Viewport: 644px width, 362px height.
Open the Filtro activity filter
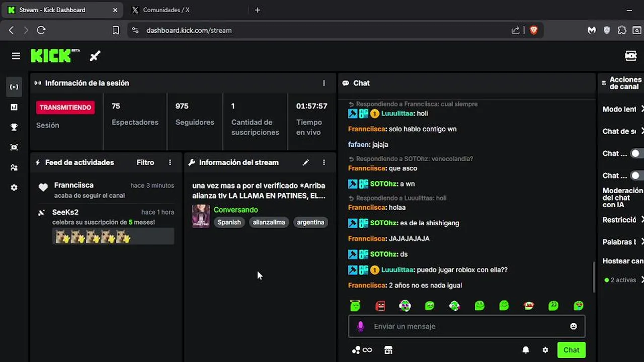click(x=145, y=162)
